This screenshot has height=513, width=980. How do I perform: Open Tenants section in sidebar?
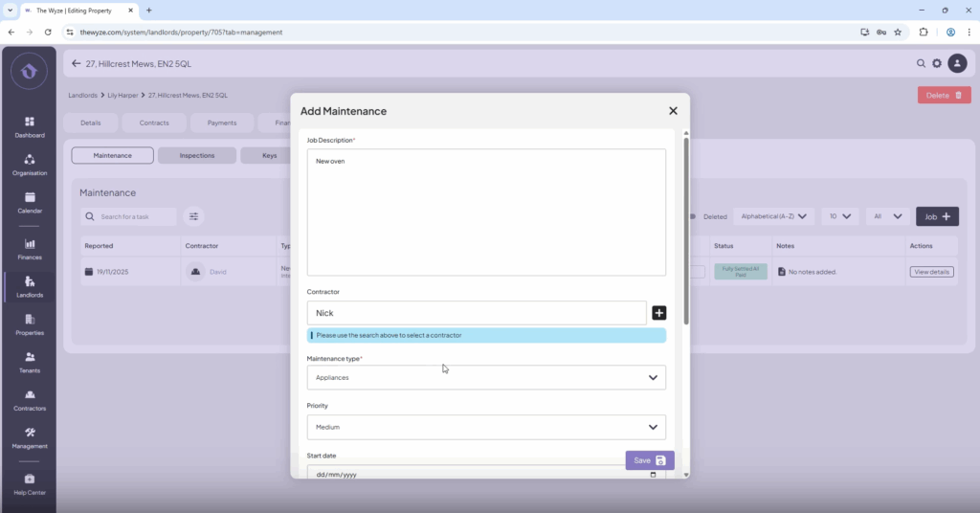coord(29,361)
